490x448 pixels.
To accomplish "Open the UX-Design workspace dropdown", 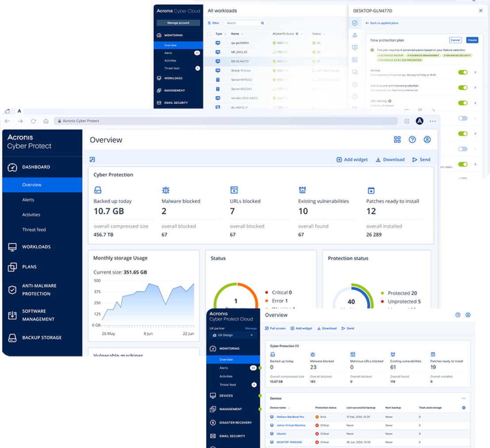I will [x=232, y=335].
